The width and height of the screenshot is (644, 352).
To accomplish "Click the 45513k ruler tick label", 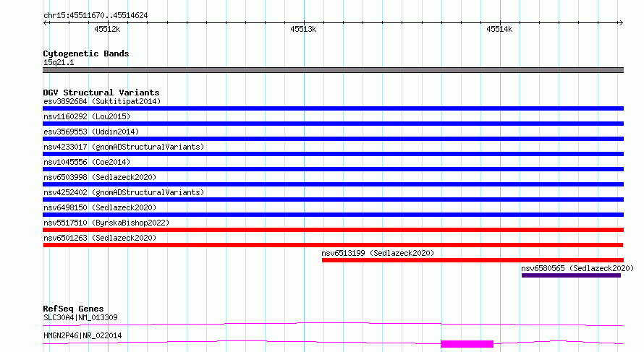I will [x=303, y=29].
